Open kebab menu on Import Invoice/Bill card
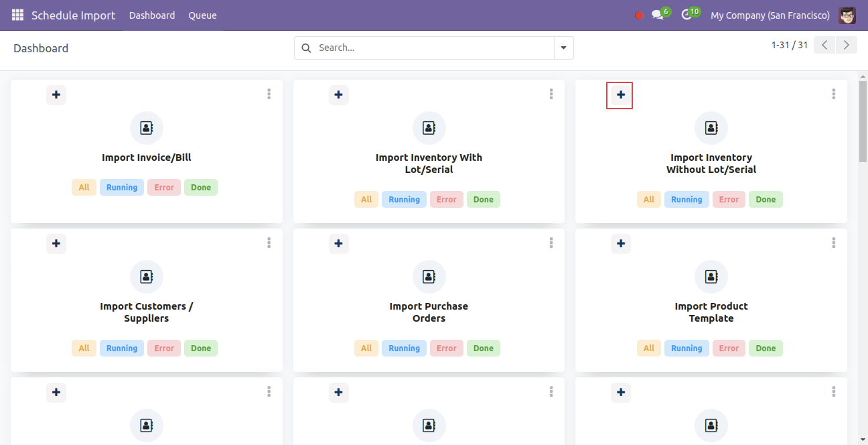This screenshot has height=445, width=868. pyautogui.click(x=269, y=94)
